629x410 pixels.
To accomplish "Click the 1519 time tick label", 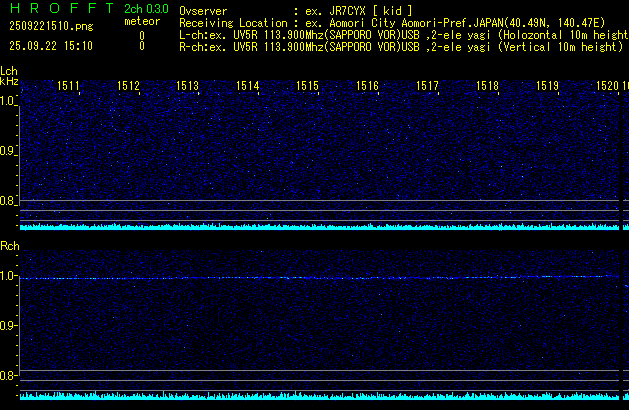I will 547,87.
